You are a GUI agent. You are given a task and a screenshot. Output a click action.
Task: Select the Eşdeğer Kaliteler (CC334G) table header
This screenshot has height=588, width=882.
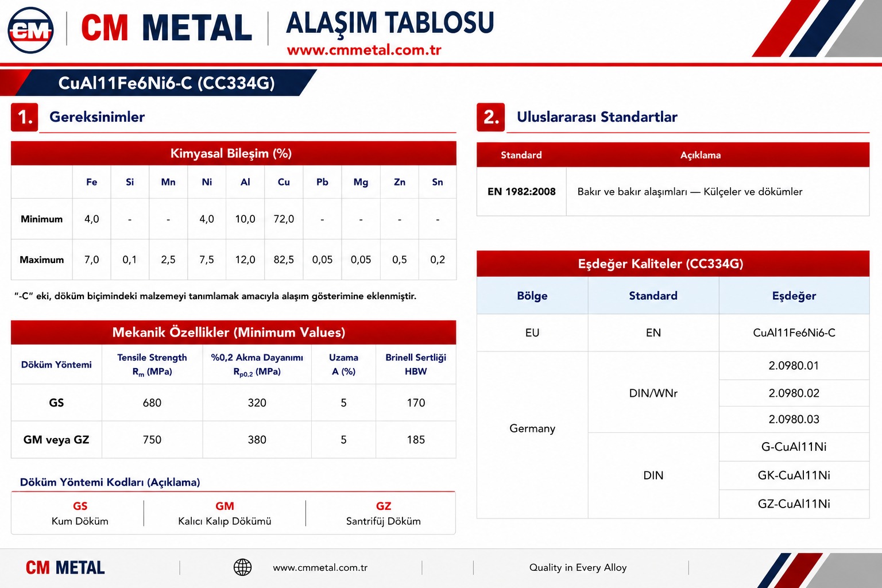tap(673, 264)
